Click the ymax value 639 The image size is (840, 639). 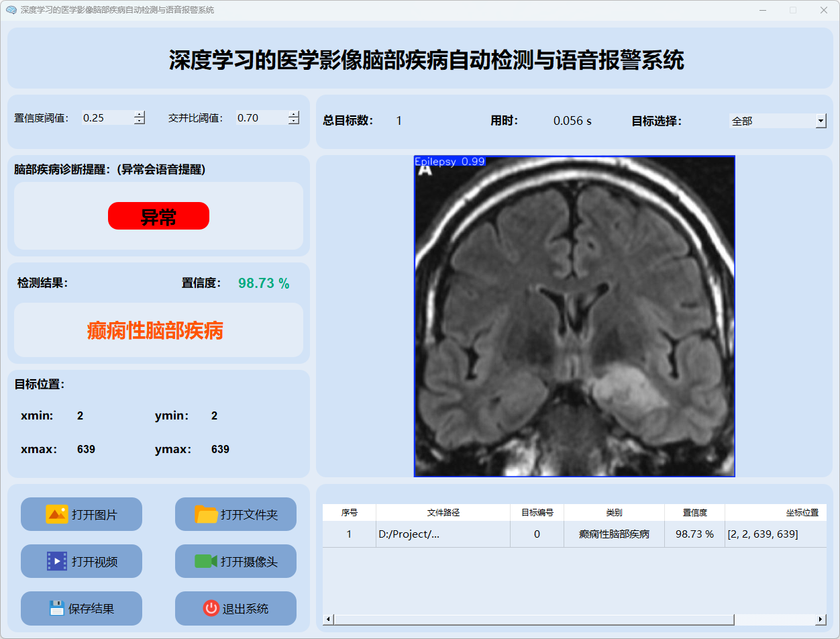pyautogui.click(x=220, y=449)
